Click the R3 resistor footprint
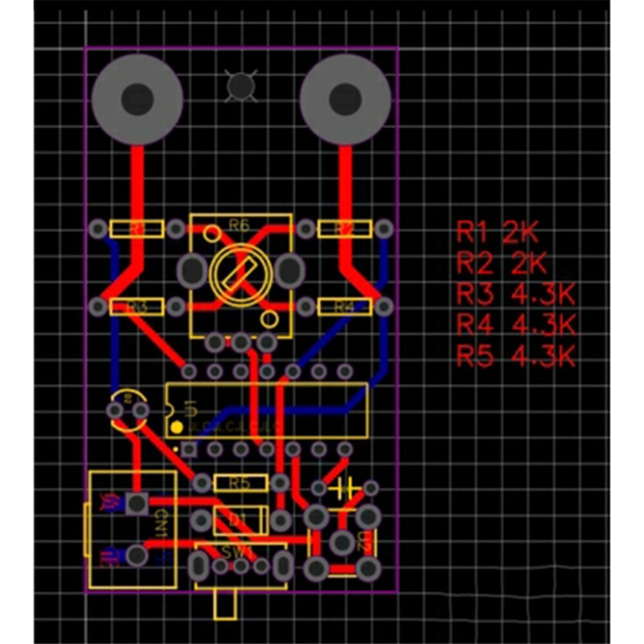Viewport: 644px width, 644px height. tap(137, 307)
